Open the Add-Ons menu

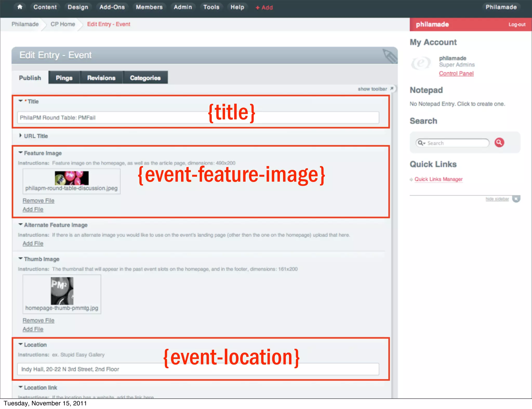click(112, 7)
